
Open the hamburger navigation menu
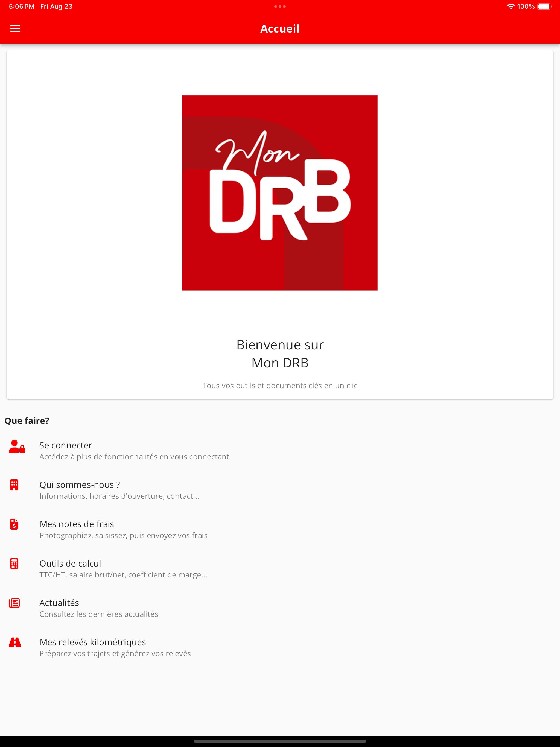click(15, 29)
